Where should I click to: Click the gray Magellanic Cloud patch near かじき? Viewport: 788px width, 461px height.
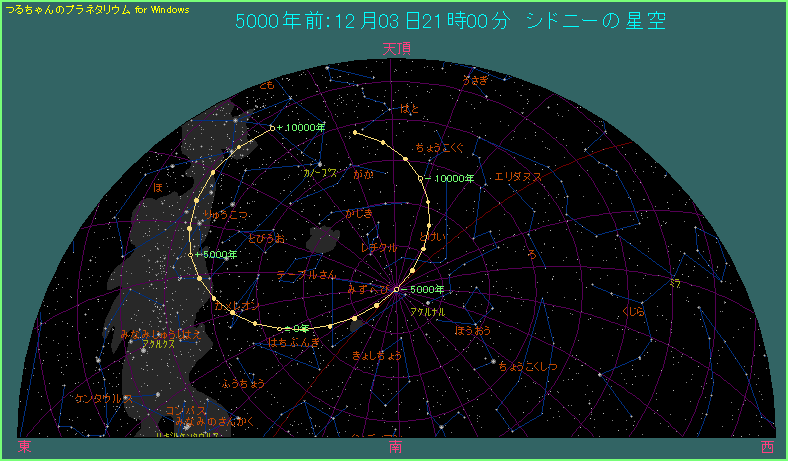[x=326, y=240]
